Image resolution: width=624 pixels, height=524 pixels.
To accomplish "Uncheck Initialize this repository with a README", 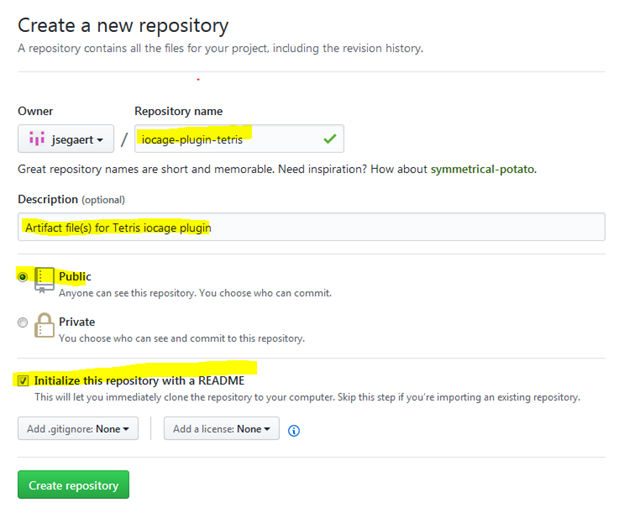I will tap(23, 381).
